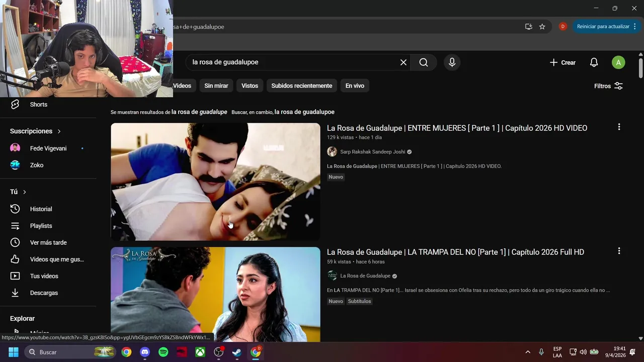Click the taskbar Buscar search box
Viewport: 644px width, 362px height.
70,352
